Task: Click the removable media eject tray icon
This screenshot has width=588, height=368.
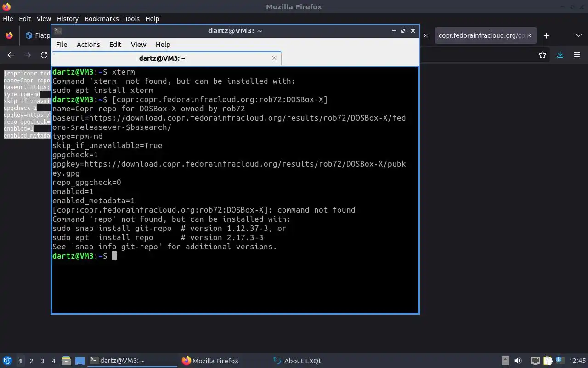Action: (x=505, y=361)
